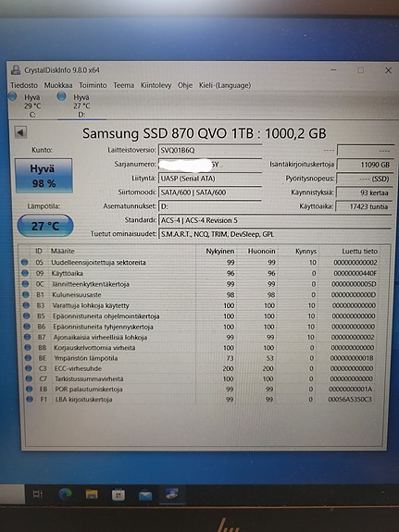This screenshot has height=532, width=399.
Task: Open the Kieli-(Language) menu
Action: pos(225,85)
